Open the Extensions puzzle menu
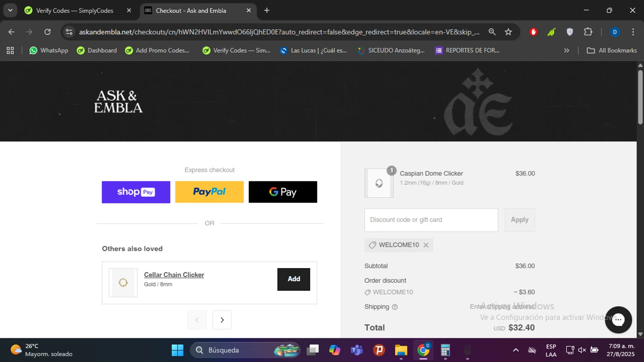 [x=588, y=32]
